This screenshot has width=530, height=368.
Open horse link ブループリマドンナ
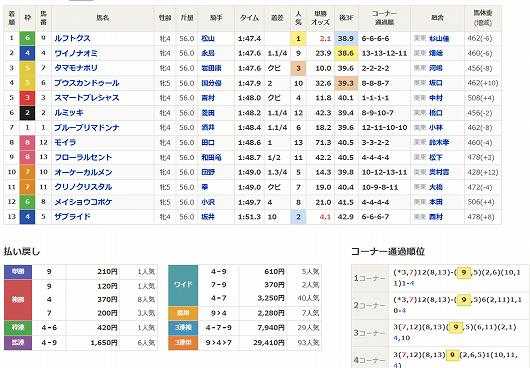click(x=87, y=128)
